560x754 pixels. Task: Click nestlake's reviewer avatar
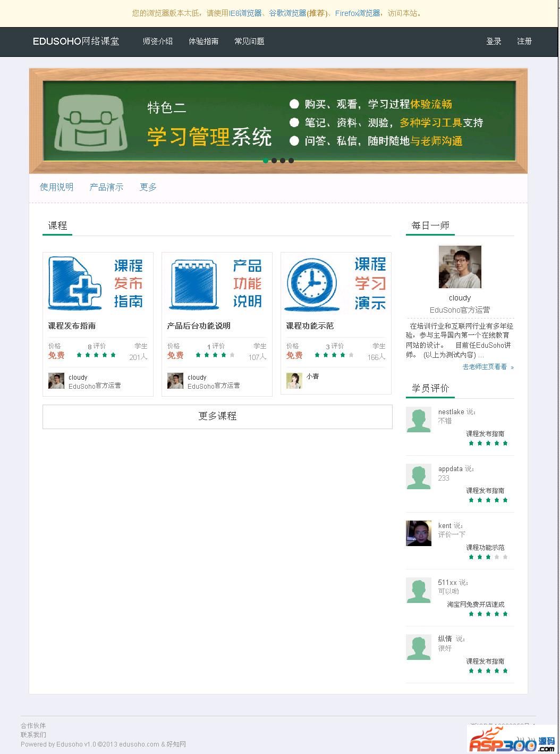point(419,420)
